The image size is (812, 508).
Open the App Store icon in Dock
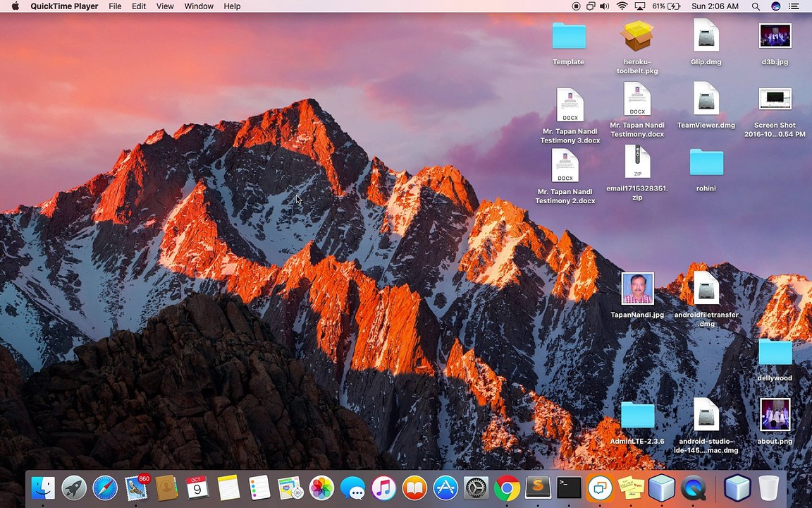point(445,488)
